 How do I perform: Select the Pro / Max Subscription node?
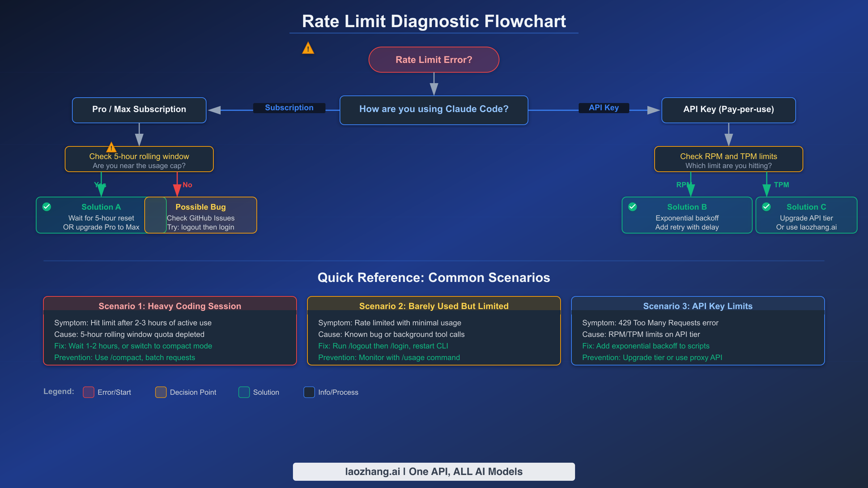[x=139, y=110]
